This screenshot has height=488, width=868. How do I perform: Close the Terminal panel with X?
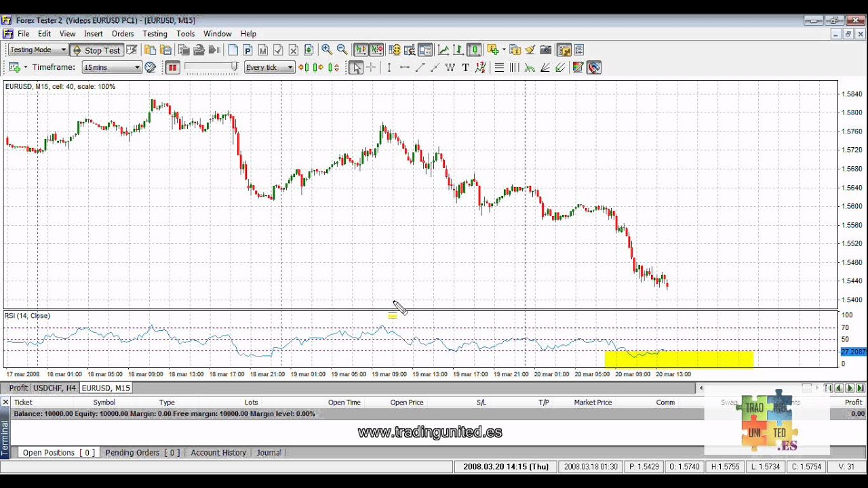click(5, 402)
